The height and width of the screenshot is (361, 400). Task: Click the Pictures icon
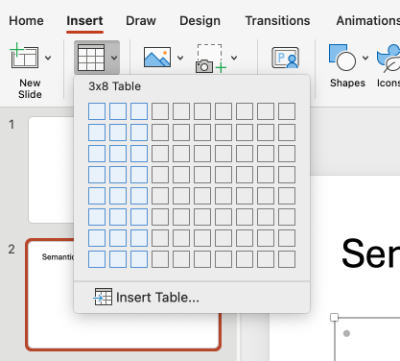tap(157, 57)
